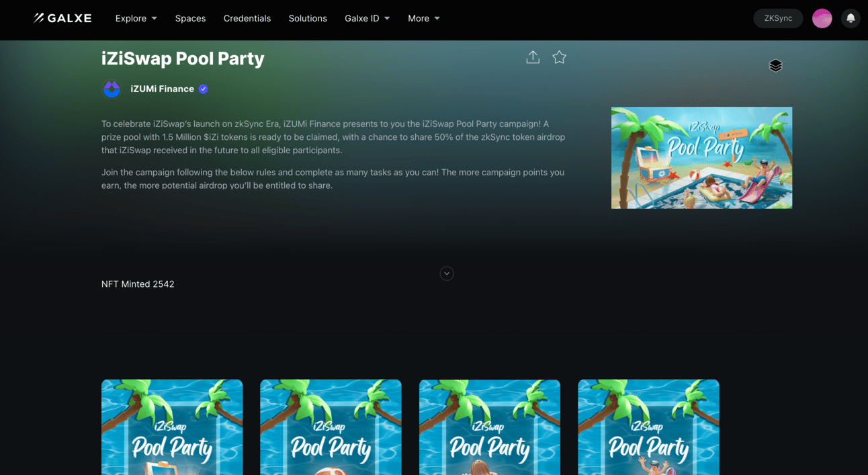Share the iZiSwap Pool Party campaign
This screenshot has width=868, height=475.
click(x=533, y=57)
